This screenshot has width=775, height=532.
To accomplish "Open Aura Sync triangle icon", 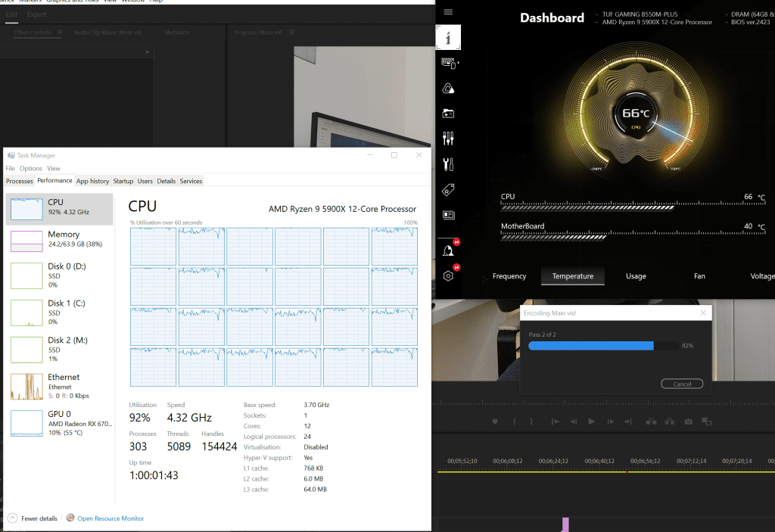I will (448, 89).
